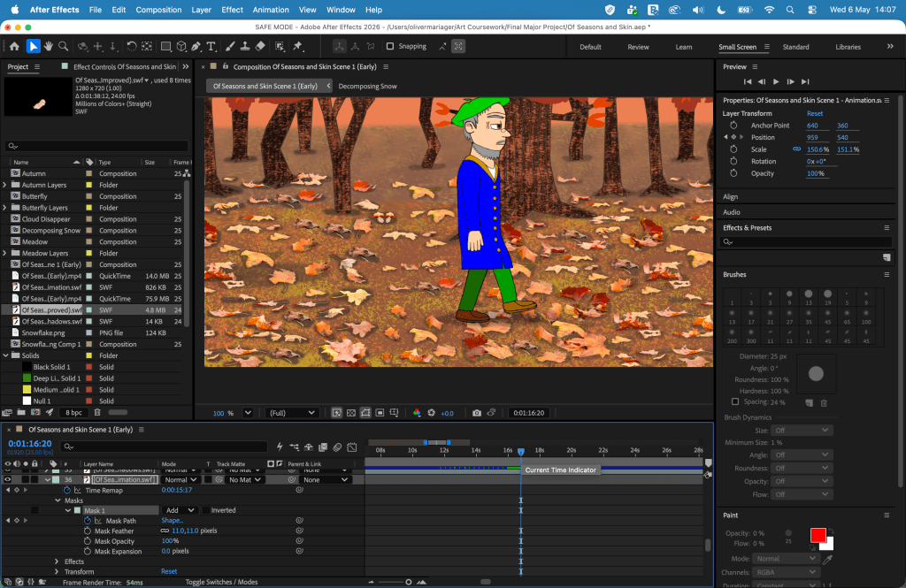
Task: Select the Pen tool
Action: click(x=196, y=46)
